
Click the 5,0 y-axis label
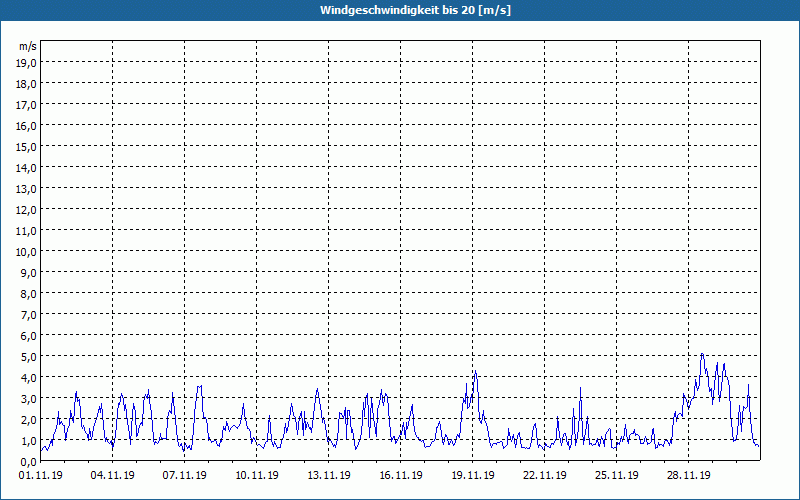tap(29, 357)
